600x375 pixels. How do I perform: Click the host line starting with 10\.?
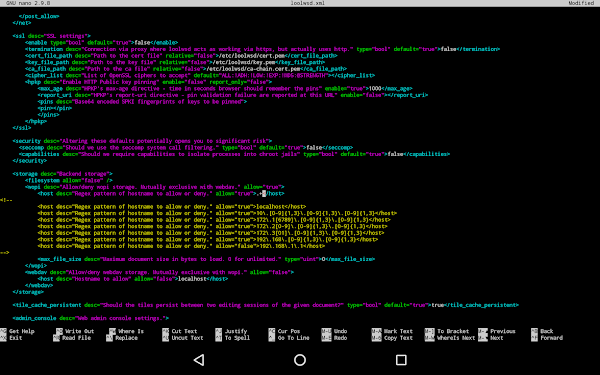(217, 213)
